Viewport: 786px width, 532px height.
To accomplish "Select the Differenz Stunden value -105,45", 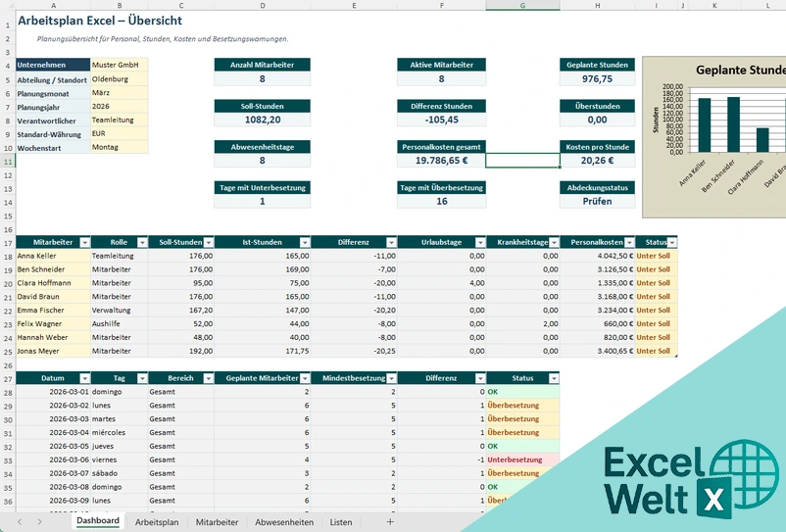I will pyautogui.click(x=441, y=120).
